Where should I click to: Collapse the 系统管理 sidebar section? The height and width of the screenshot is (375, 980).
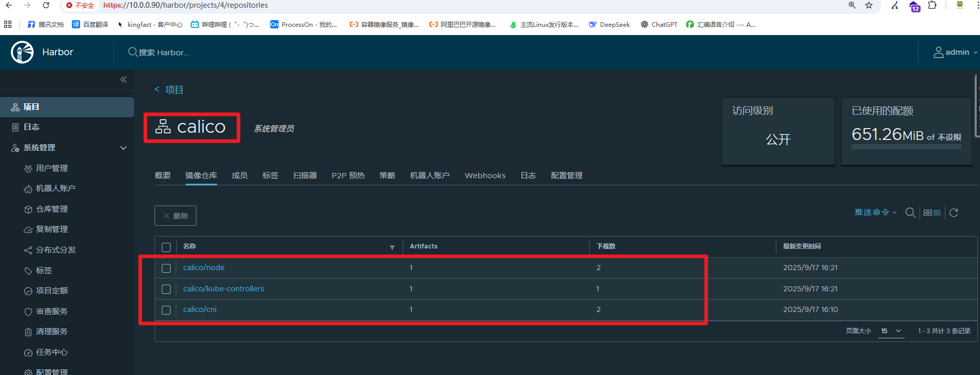tap(124, 148)
